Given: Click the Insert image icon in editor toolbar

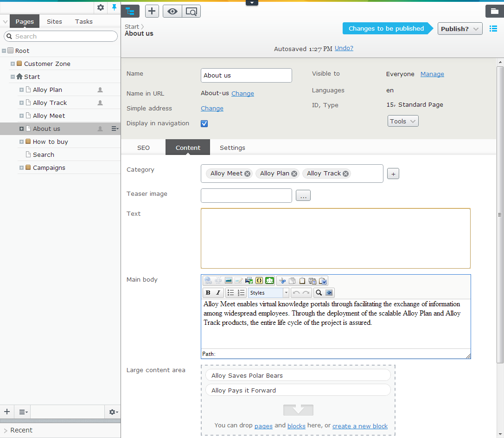Looking at the screenshot, I should (229, 281).
